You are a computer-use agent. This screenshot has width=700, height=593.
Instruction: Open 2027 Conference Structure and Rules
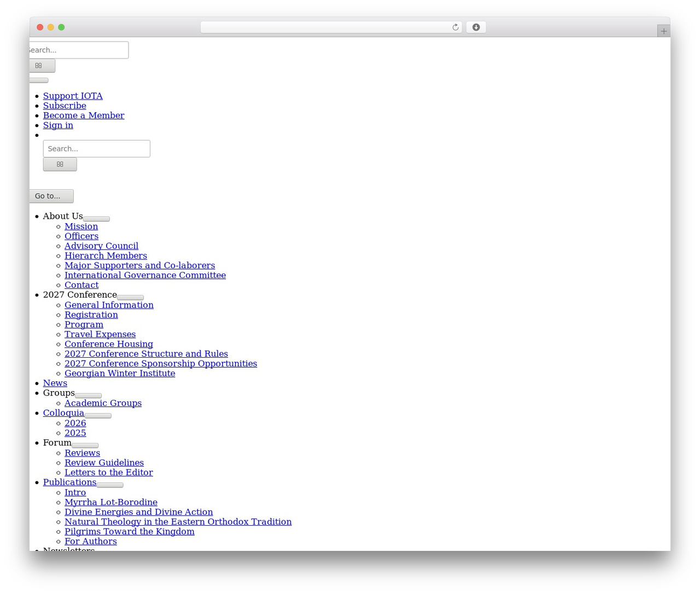[x=146, y=354]
